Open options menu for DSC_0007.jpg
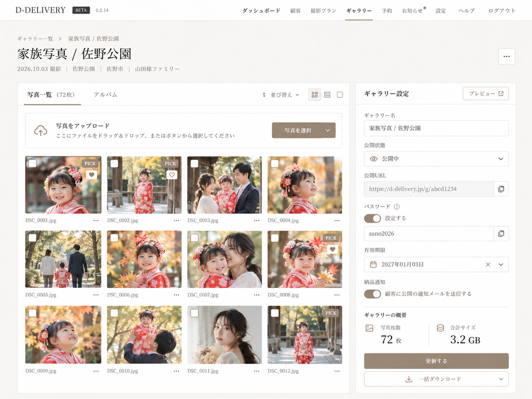The width and height of the screenshot is (532, 399). tap(256, 295)
